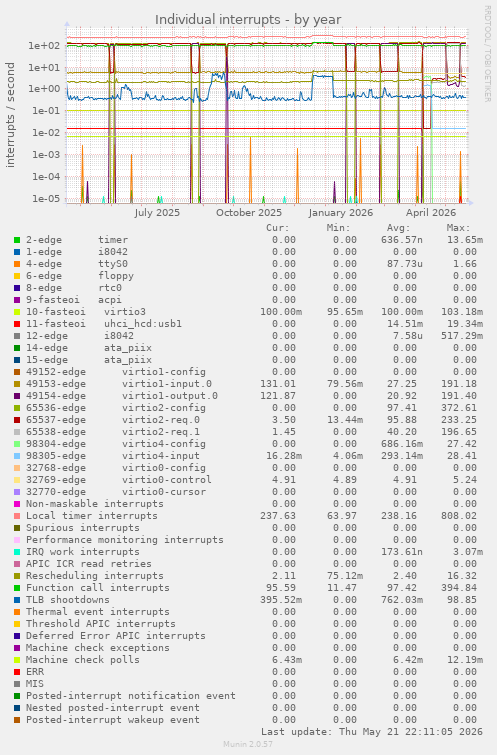
Task: Click the orange 4-edge ttyS0 legend swatch
Action: pos(17,264)
